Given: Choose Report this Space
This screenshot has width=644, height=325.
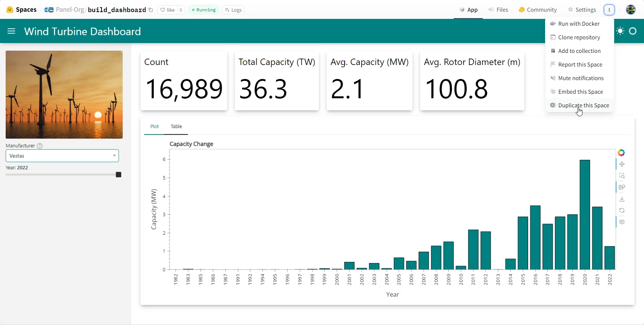Looking at the screenshot, I should (x=579, y=65).
